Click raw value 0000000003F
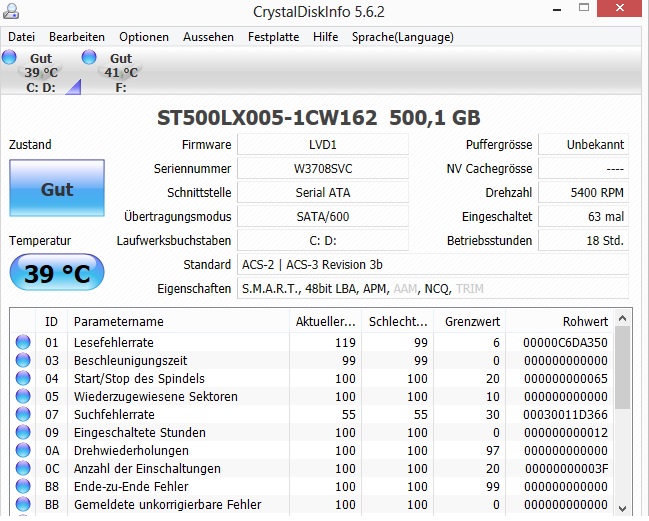The image size is (649, 521). click(567, 468)
